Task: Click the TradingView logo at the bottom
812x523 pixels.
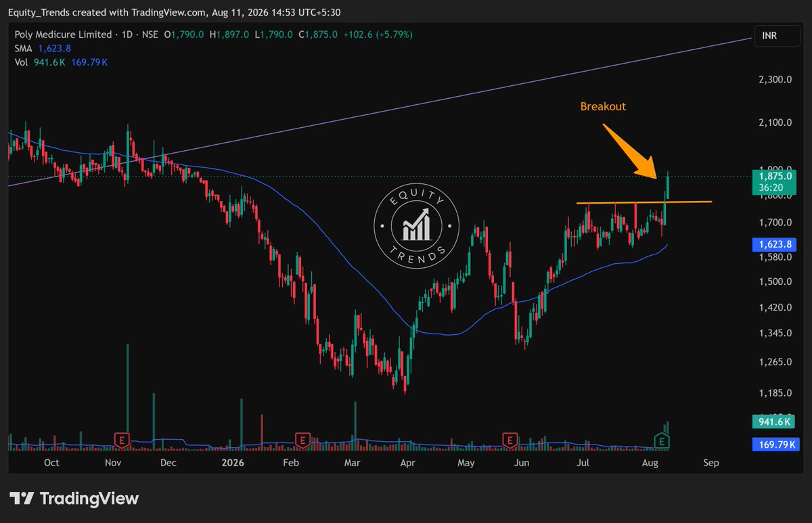Action: [x=74, y=499]
